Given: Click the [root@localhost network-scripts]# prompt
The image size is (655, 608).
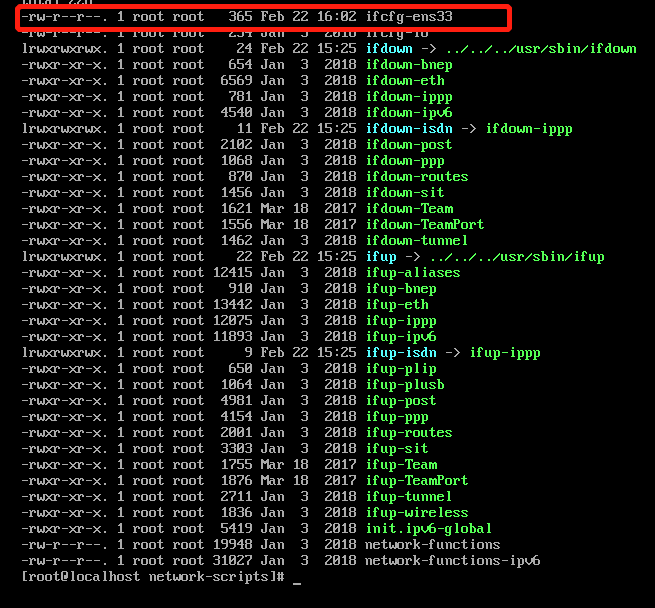Looking at the screenshot, I should point(153,577).
